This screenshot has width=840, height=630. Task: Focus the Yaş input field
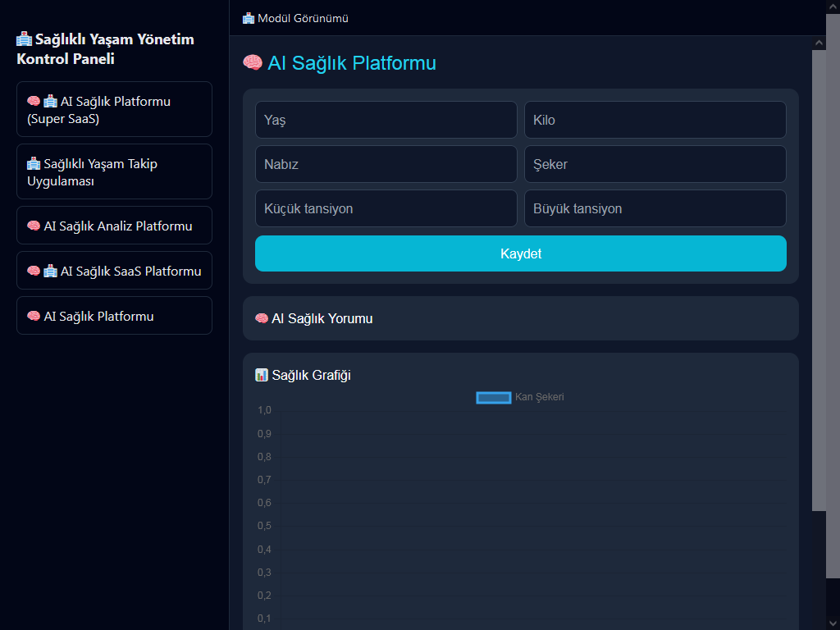point(386,120)
